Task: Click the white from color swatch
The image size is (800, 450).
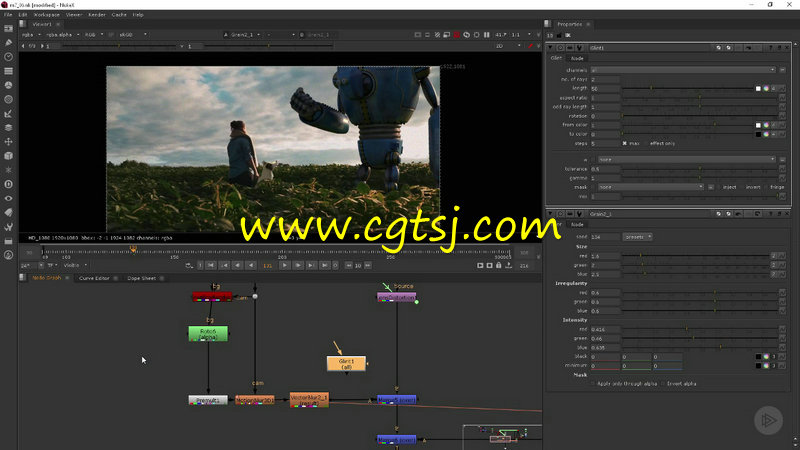Action: click(x=758, y=125)
